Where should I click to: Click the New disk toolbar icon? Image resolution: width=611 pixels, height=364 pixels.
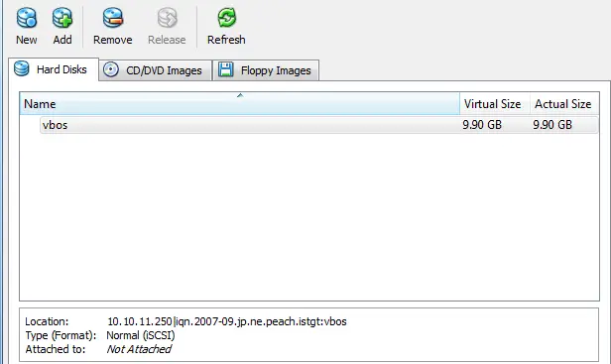coord(27,18)
